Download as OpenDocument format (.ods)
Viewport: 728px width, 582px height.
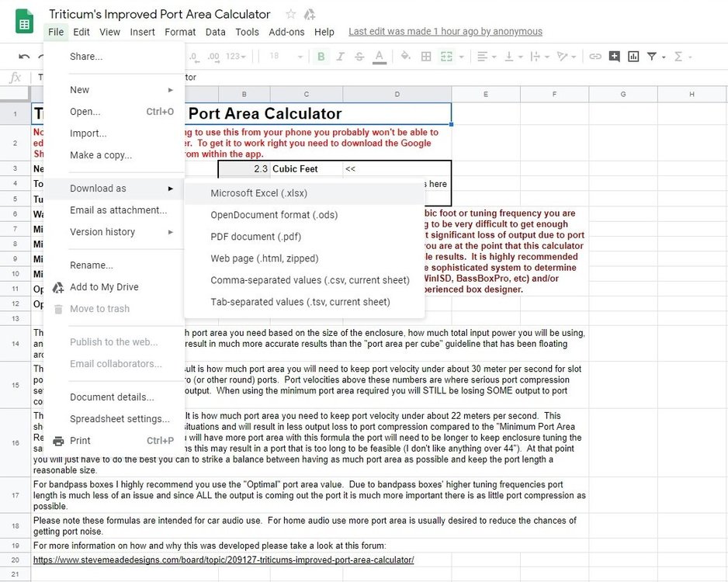[x=304, y=216]
